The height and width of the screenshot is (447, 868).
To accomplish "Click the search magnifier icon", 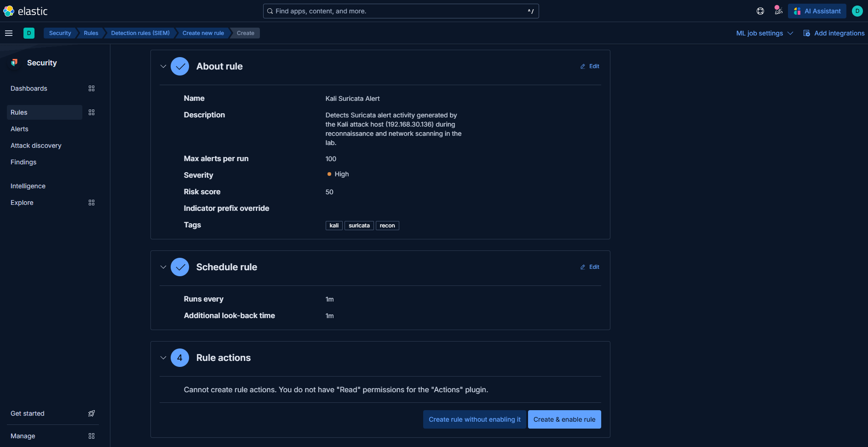I will (270, 11).
